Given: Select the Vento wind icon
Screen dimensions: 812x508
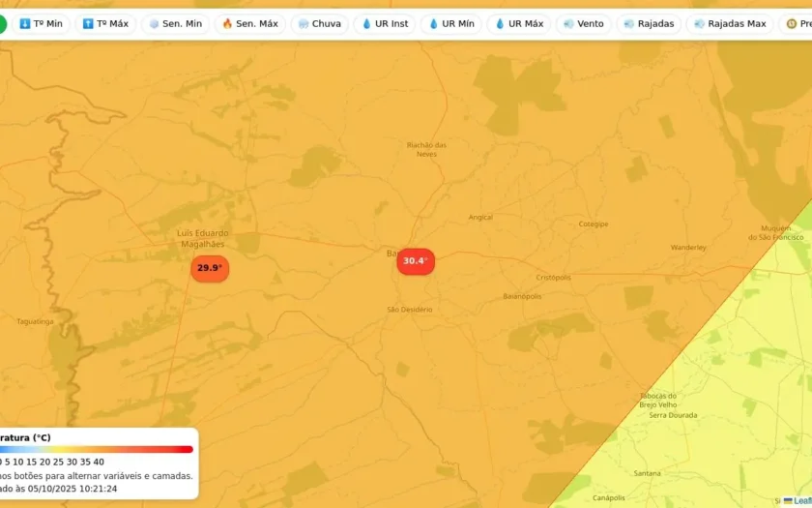Looking at the screenshot, I should tap(568, 24).
